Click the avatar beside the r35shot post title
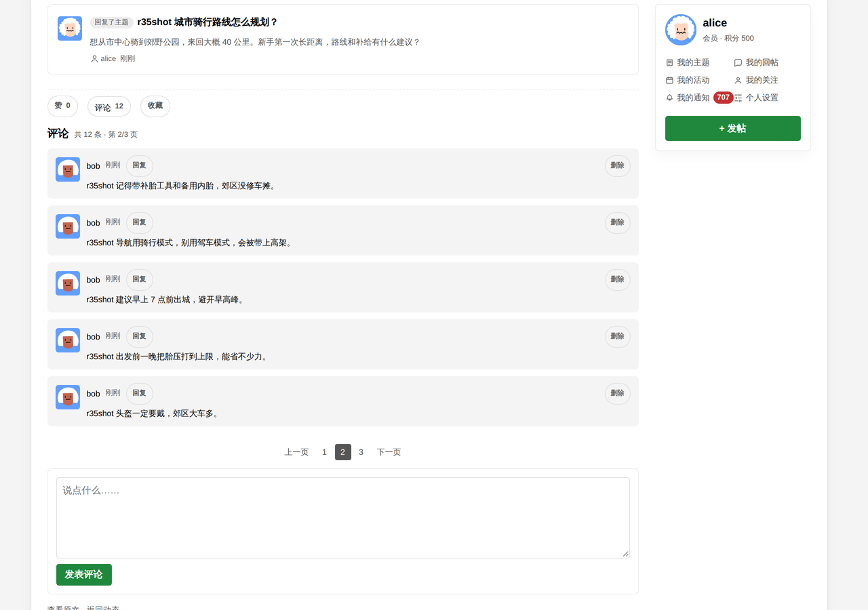This screenshot has width=868, height=610. tap(70, 28)
